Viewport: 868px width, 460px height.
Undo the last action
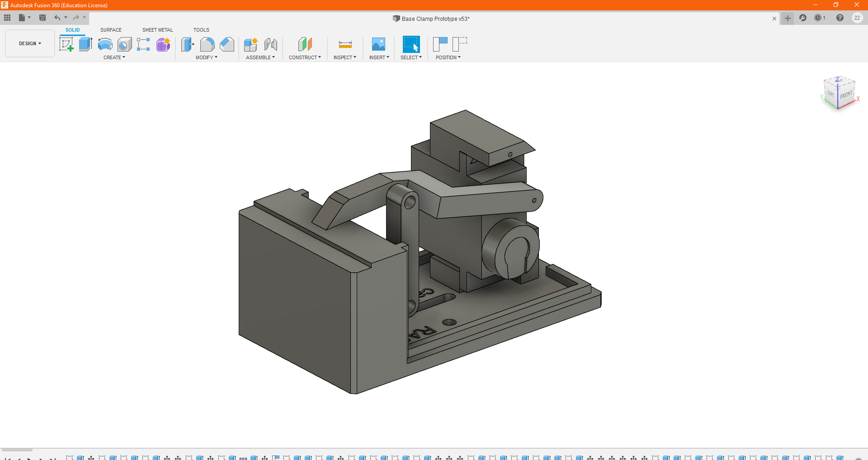pyautogui.click(x=57, y=18)
